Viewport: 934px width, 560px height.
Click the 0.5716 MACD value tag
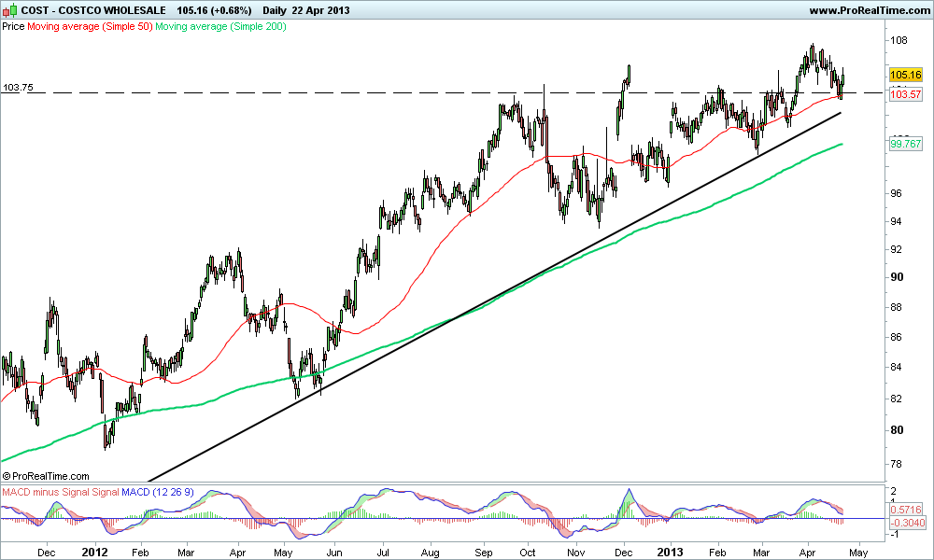tap(905, 510)
